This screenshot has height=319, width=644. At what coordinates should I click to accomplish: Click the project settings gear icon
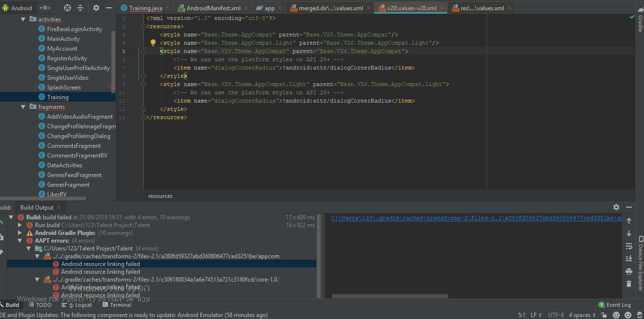[96, 7]
